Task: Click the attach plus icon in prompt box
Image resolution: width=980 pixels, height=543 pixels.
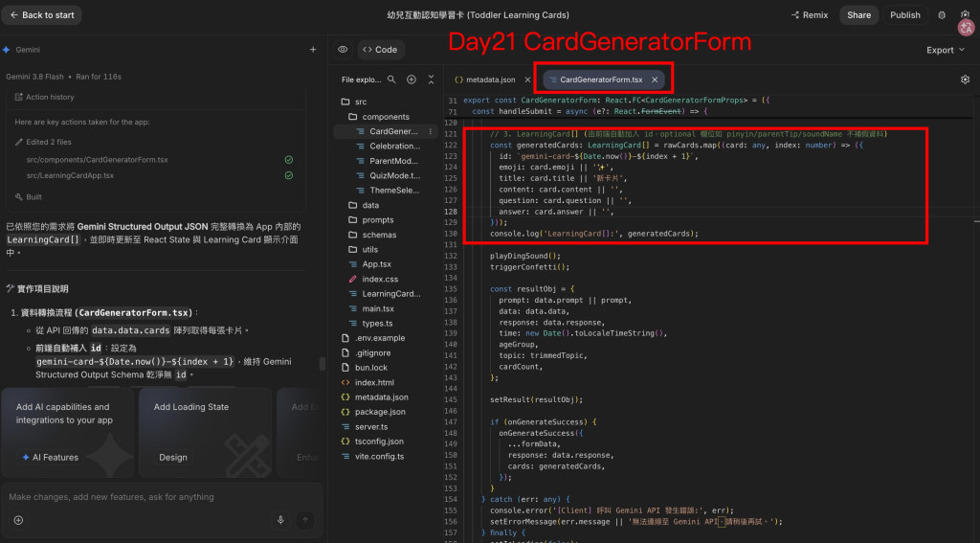Action: (x=18, y=520)
